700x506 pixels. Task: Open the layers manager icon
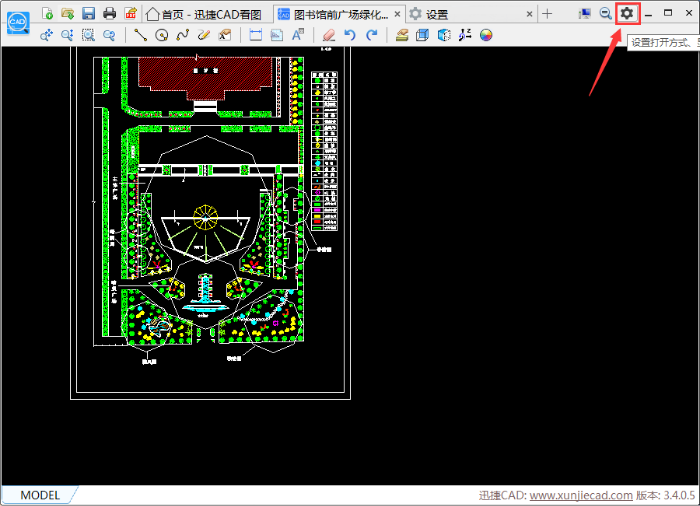tap(401, 35)
